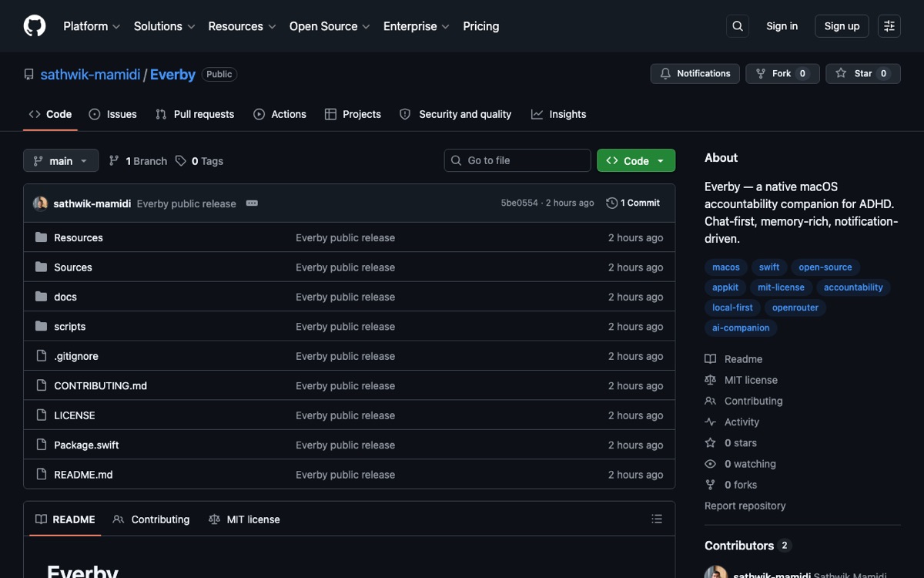Click the scale icon beside MIT license in About
Image resolution: width=924 pixels, height=578 pixels.
pyautogui.click(x=710, y=380)
